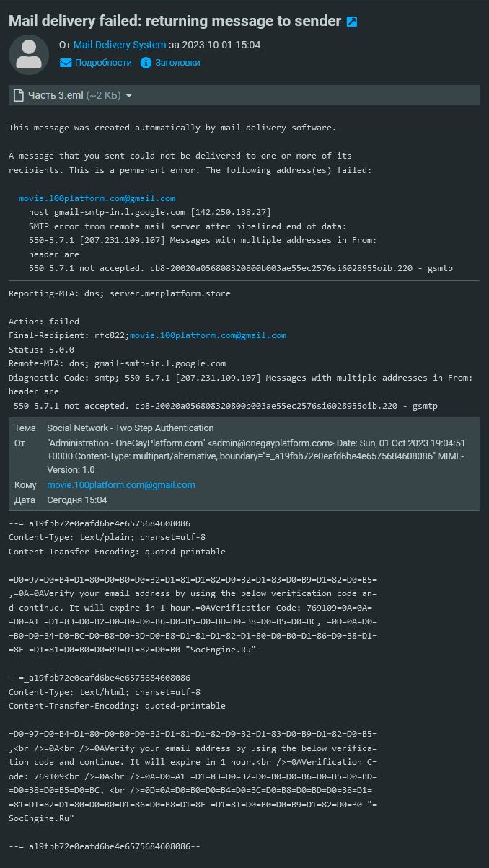This screenshot has width=489, height=868.
Task: Show message Подробности
Action: click(103, 63)
